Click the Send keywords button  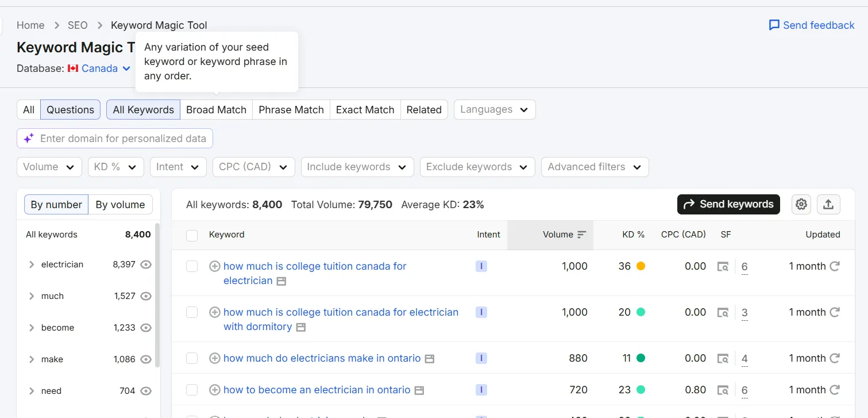(x=728, y=204)
